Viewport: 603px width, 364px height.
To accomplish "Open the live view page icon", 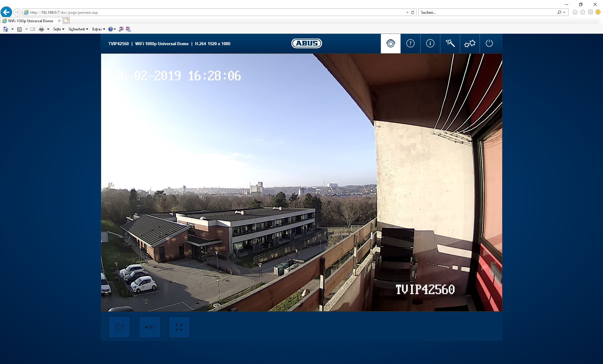I will click(x=390, y=44).
